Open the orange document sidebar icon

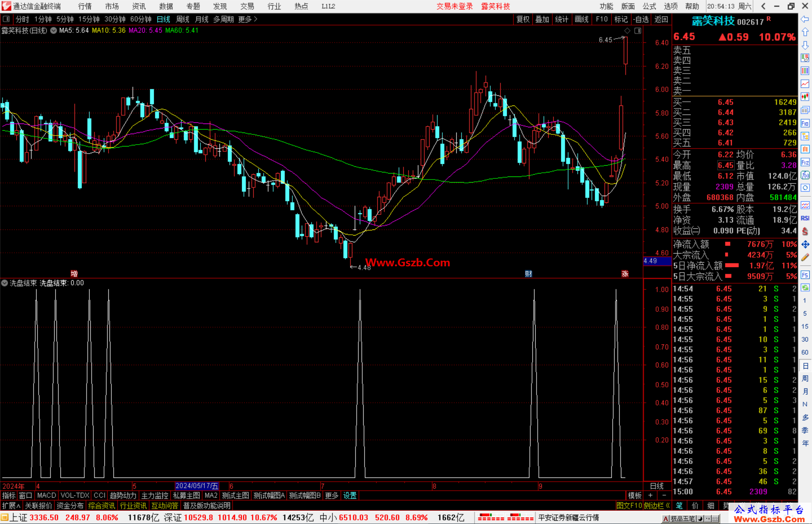tap(805, 149)
